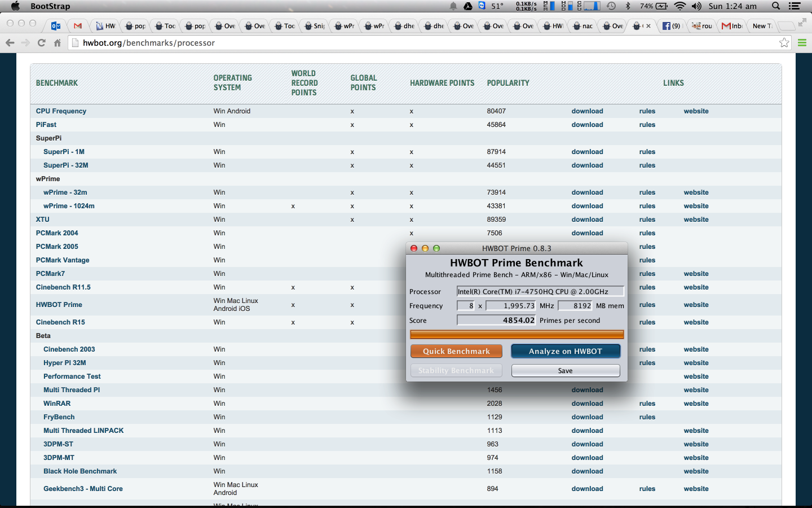Viewport: 812px width, 508px height.
Task: Click the POPULARITY column header
Action: click(x=508, y=83)
